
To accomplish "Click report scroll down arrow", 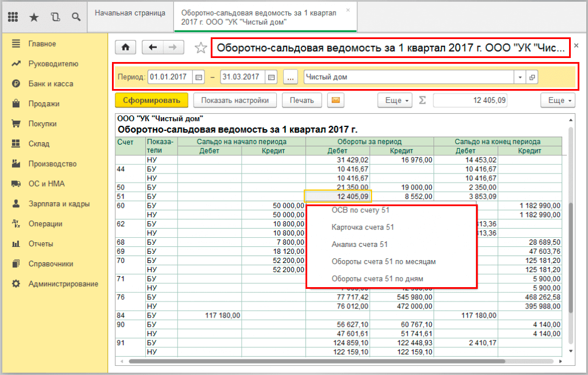I will pos(570,351).
